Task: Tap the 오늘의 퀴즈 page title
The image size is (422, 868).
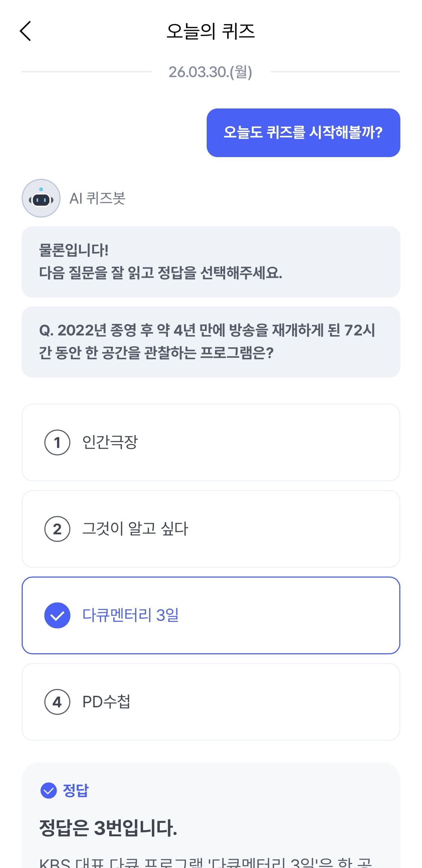Action: [x=211, y=31]
